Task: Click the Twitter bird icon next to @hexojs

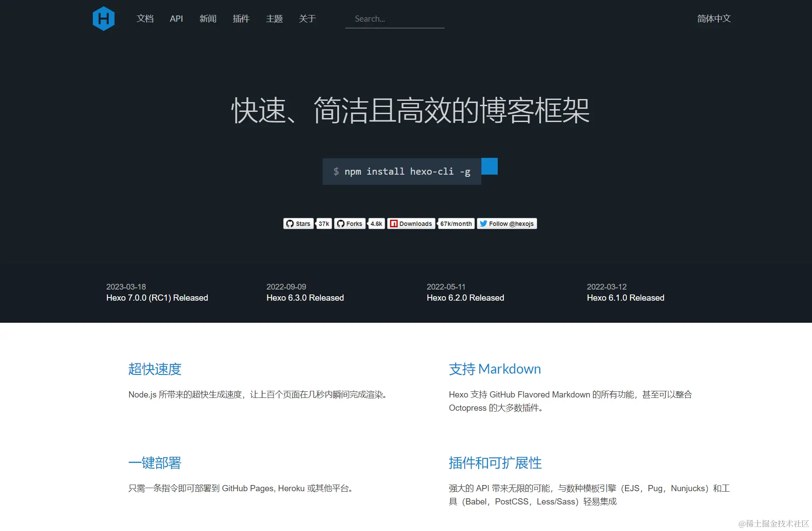Action: click(x=484, y=223)
